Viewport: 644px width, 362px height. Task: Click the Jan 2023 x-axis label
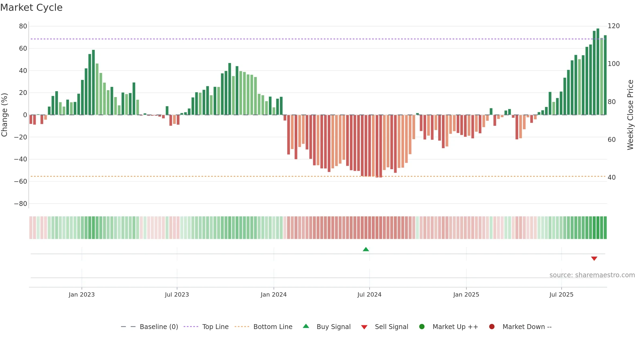pos(82,295)
